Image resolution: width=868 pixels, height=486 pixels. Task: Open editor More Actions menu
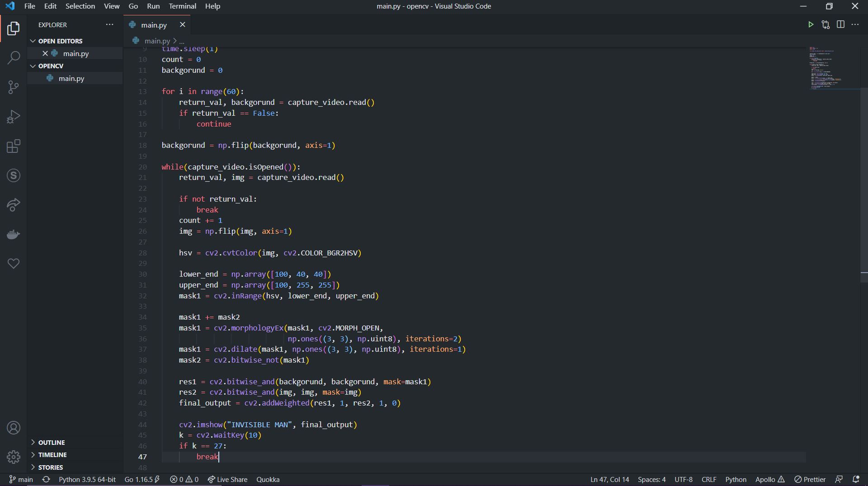click(x=855, y=24)
